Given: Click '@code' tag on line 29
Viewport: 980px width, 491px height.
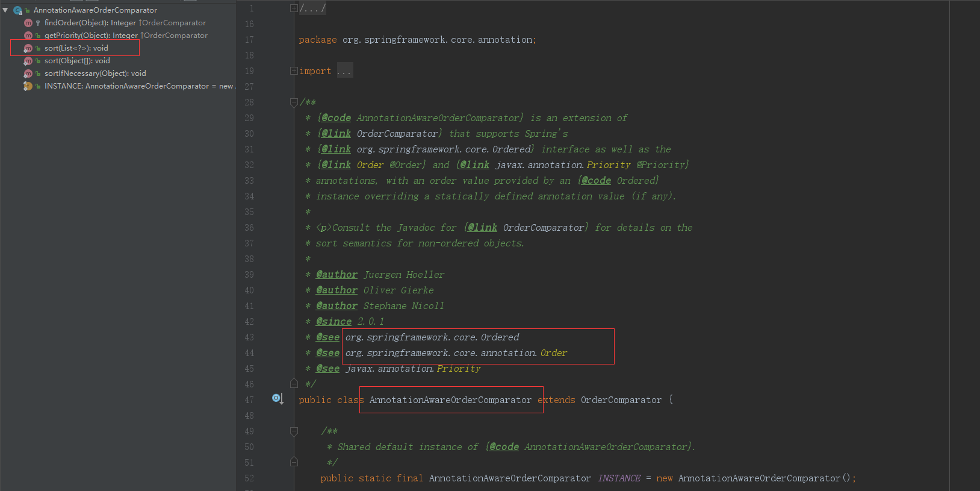Looking at the screenshot, I should pos(336,118).
